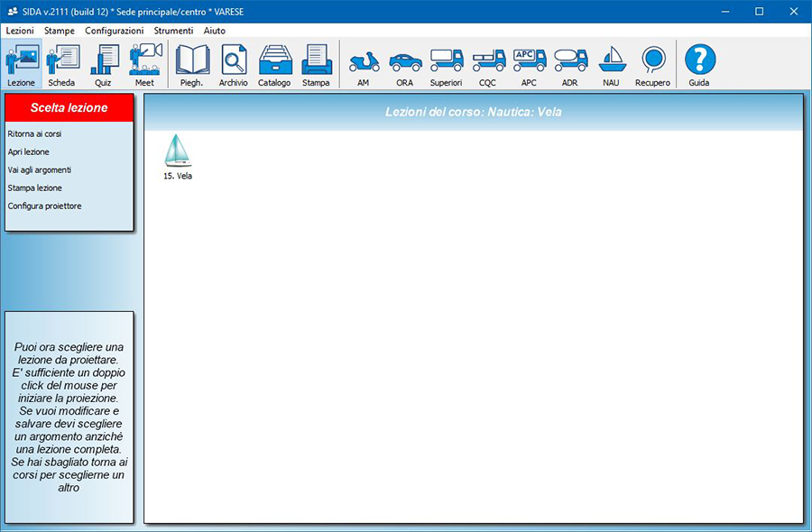
Task: Open the Lezioni menu
Action: point(20,31)
